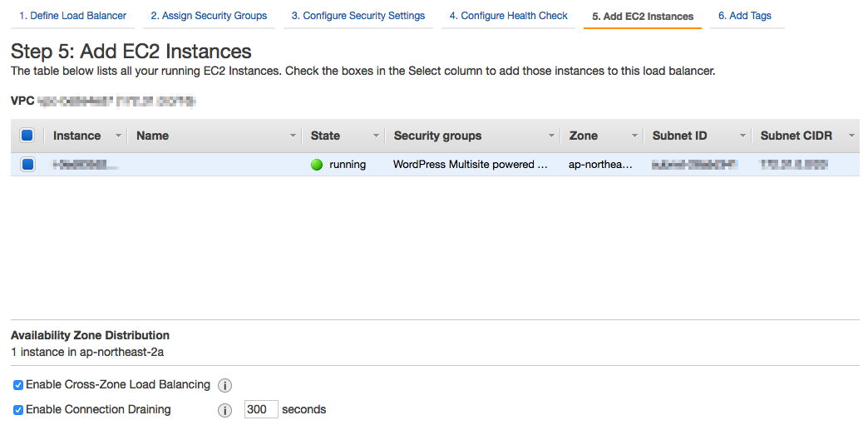Open Security groups column dropdown arrow
The image size is (868, 430).
[x=551, y=136]
